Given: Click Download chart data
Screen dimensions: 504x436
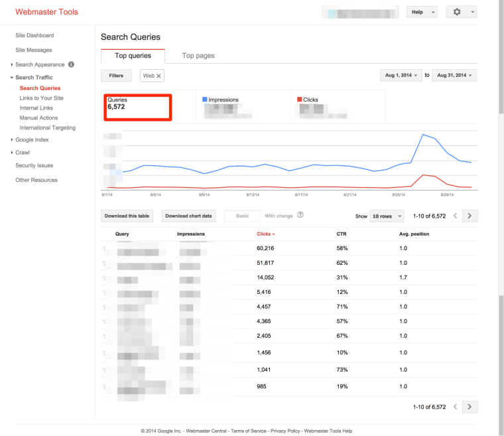Looking at the screenshot, I should pos(189,216).
